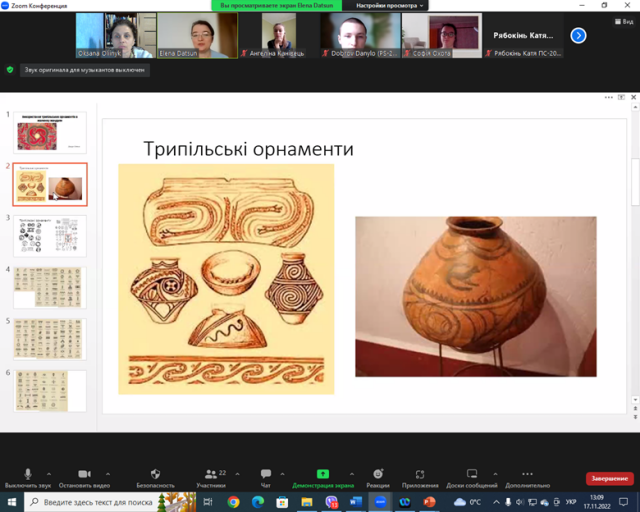Show next participants with the blue arrow
The height and width of the screenshot is (512, 640).
(x=578, y=35)
